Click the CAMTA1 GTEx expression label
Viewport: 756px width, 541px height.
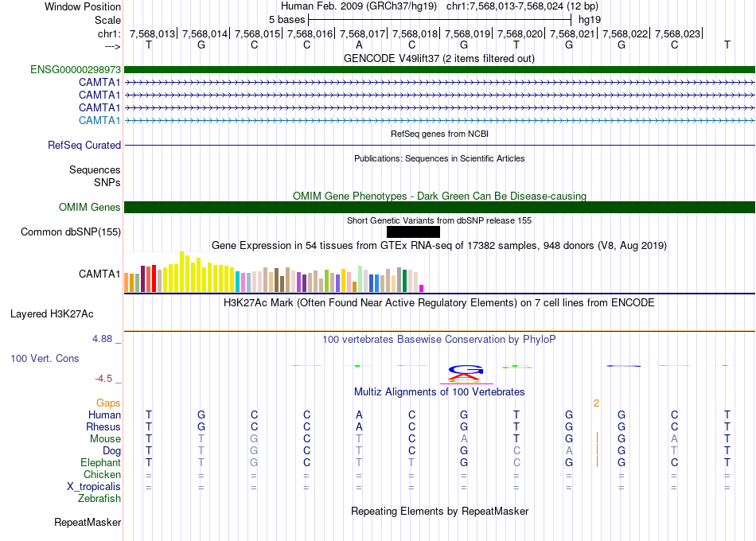pyautogui.click(x=99, y=274)
